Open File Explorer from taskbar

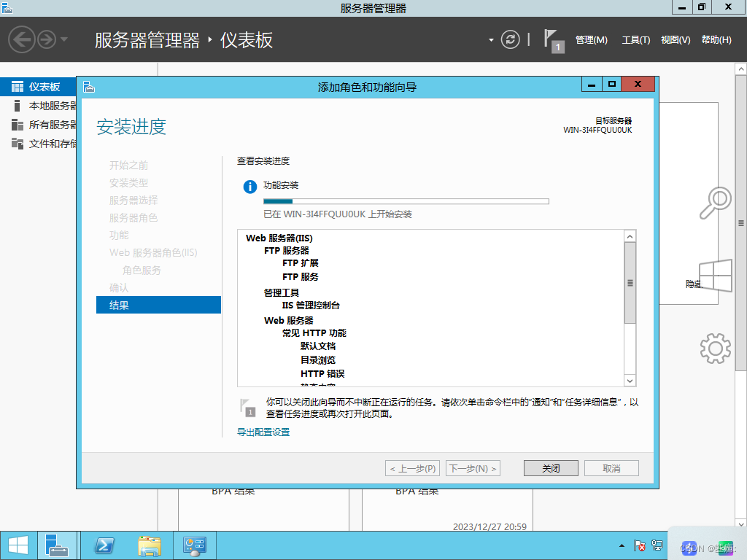click(149, 545)
